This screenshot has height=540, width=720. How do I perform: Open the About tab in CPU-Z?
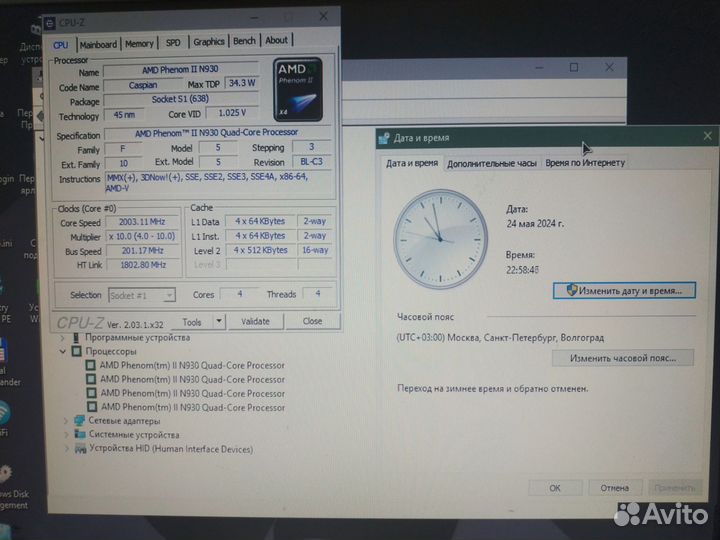coord(276,40)
